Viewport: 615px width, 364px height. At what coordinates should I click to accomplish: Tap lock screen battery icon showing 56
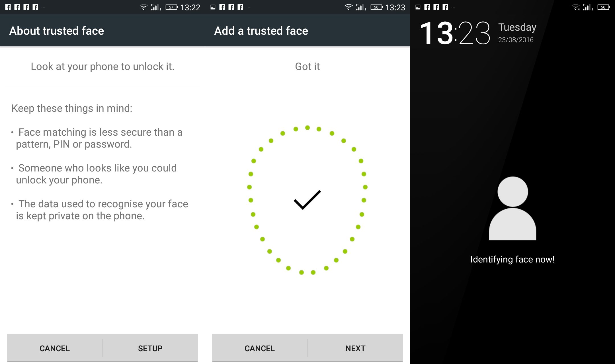point(604,7)
